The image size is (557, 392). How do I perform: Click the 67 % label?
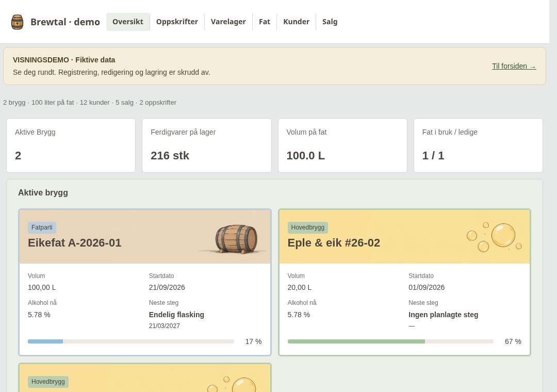coord(513,341)
